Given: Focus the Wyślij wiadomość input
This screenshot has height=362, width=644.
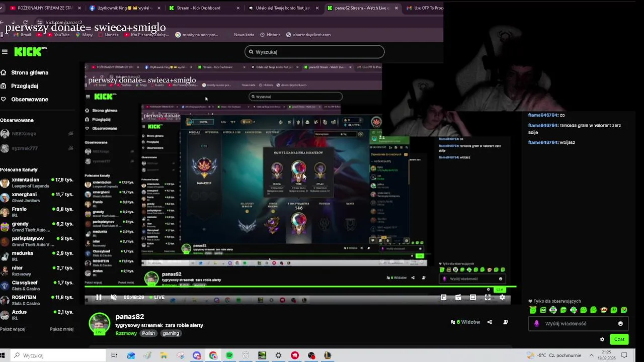Looking at the screenshot, I should coord(578,324).
